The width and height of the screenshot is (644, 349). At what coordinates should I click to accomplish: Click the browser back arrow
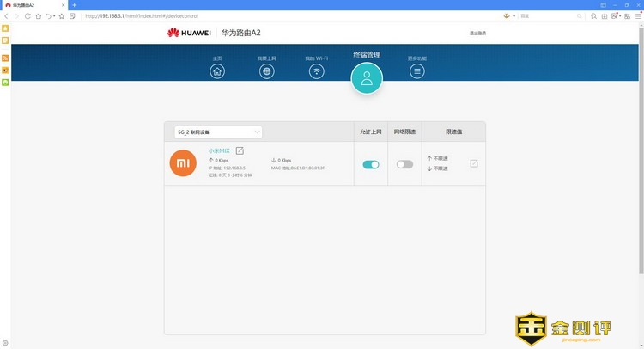point(7,15)
